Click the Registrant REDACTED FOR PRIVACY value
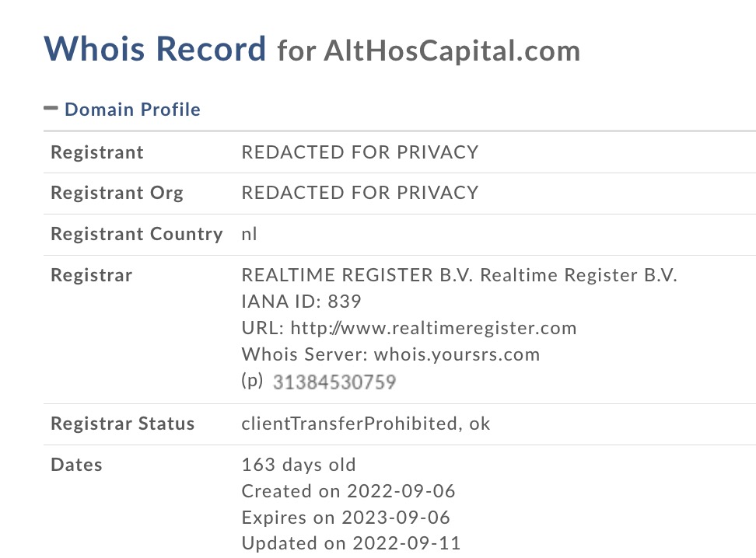Screen dimensions: 756x558 point(360,152)
